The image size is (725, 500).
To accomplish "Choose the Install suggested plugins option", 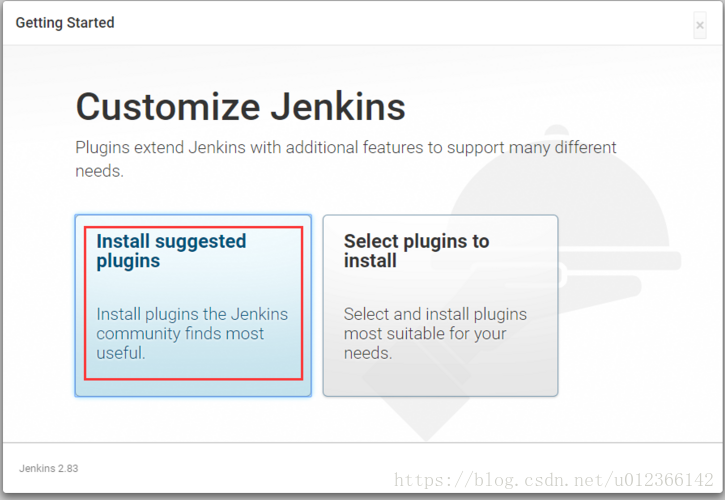I will 193,305.
